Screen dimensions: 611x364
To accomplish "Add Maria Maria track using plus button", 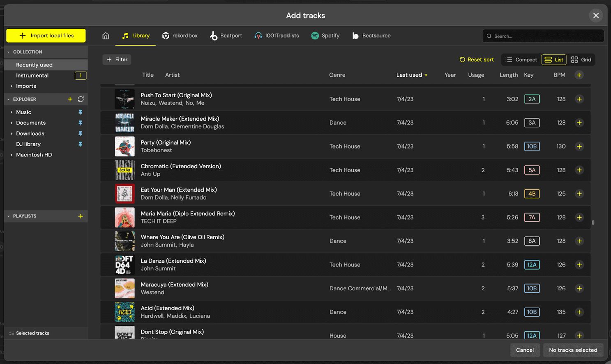I will (579, 217).
